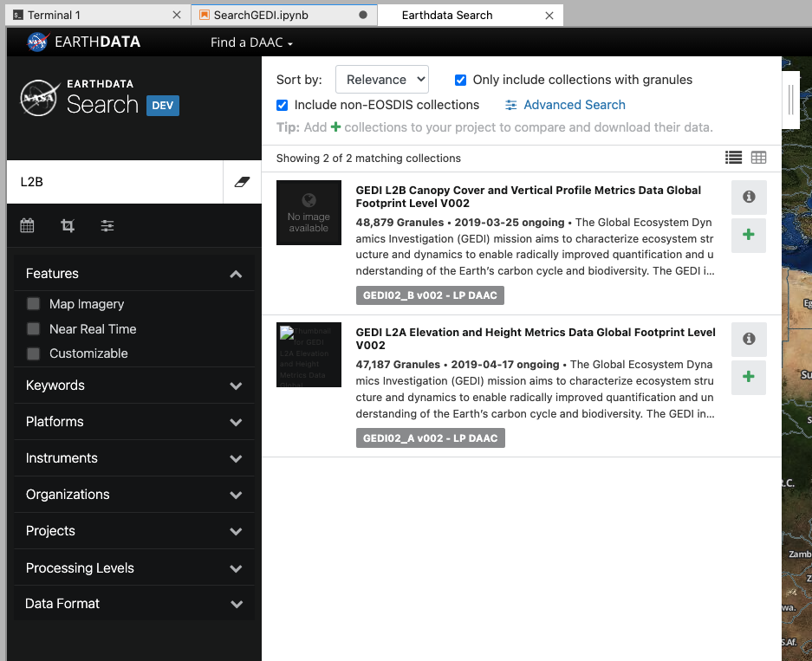Click '48,879 Granules' text in L2B result
Image resolution: width=812 pixels, height=661 pixels.
click(400, 223)
